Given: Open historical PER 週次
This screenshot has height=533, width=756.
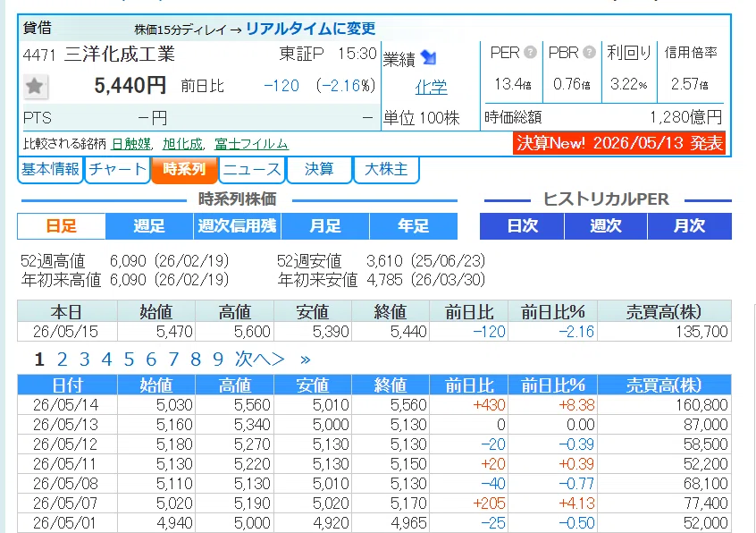Looking at the screenshot, I should [606, 225].
